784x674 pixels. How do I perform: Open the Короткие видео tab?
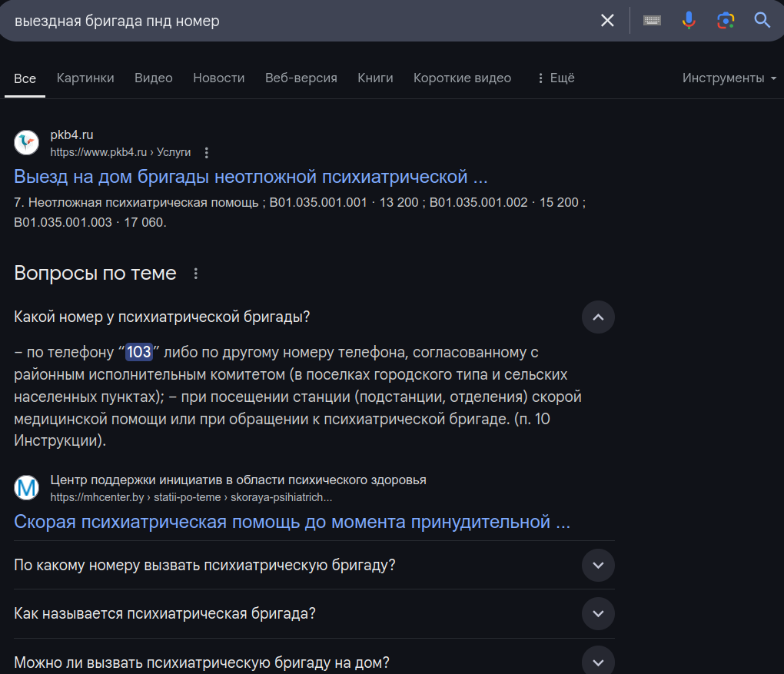462,78
